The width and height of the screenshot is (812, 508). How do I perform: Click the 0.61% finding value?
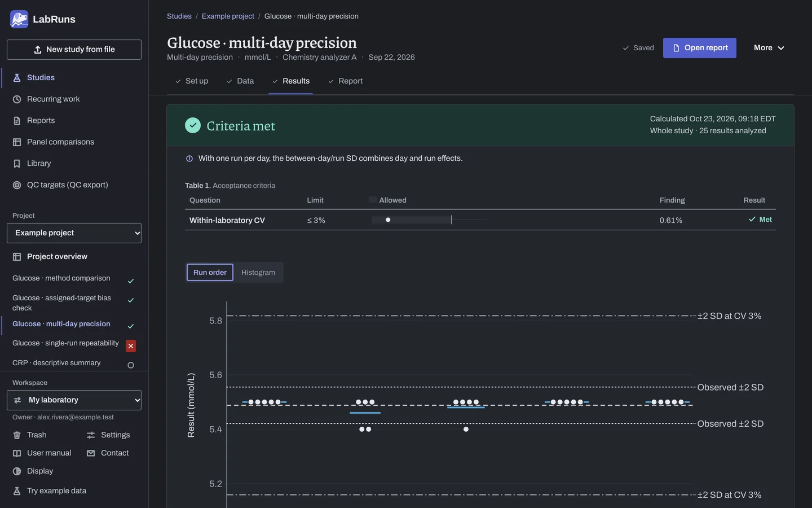(671, 221)
